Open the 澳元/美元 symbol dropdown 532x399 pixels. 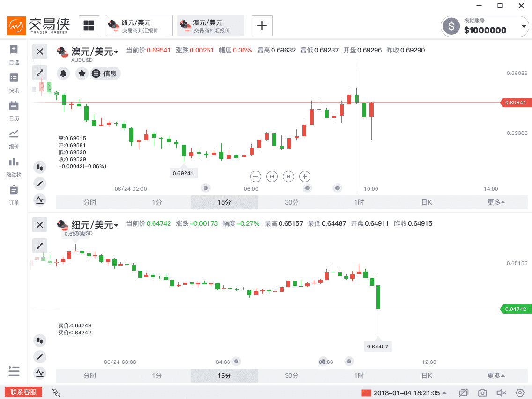point(116,52)
